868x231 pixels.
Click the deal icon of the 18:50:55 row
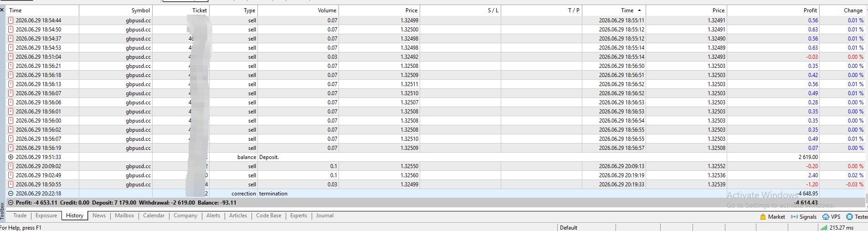(x=11, y=185)
